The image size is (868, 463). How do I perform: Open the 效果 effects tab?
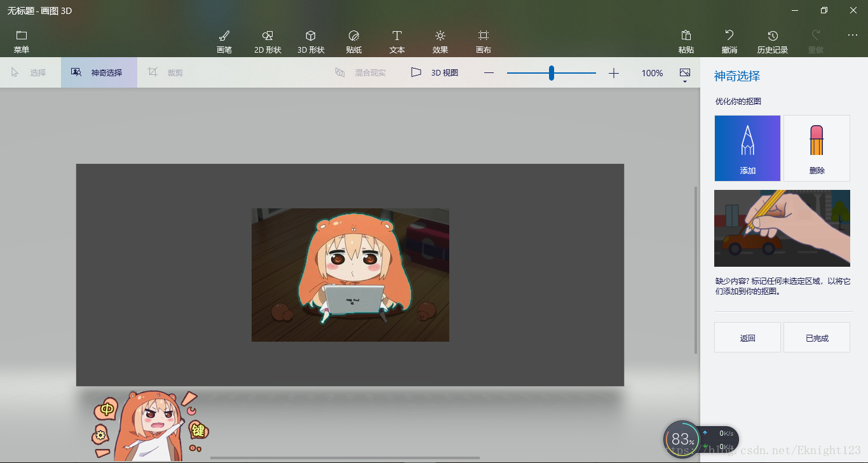(440, 41)
